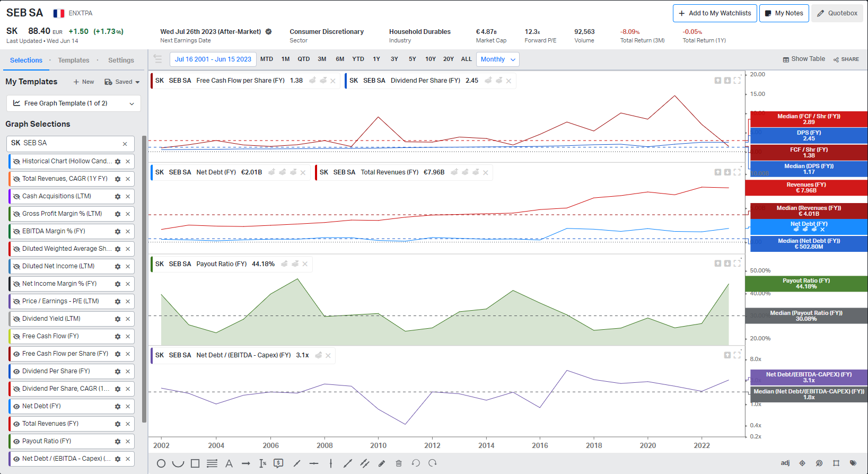
Task: Hide the Total Revenues (FY) series
Action: click(16, 424)
